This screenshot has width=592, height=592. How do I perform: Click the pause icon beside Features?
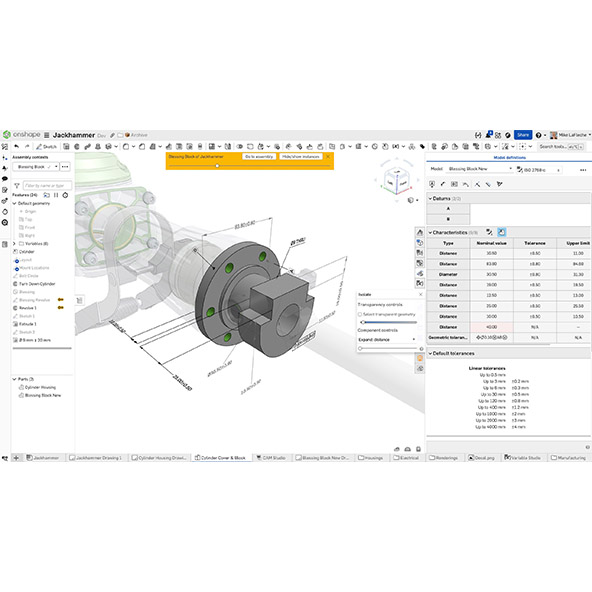point(56,195)
